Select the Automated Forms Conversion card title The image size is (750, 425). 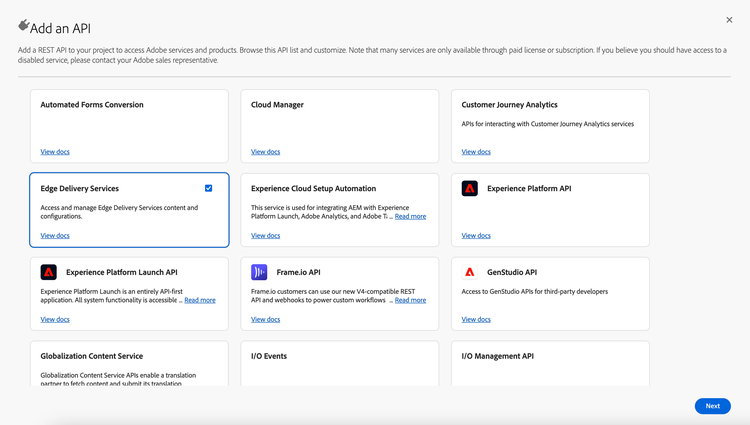(92, 105)
